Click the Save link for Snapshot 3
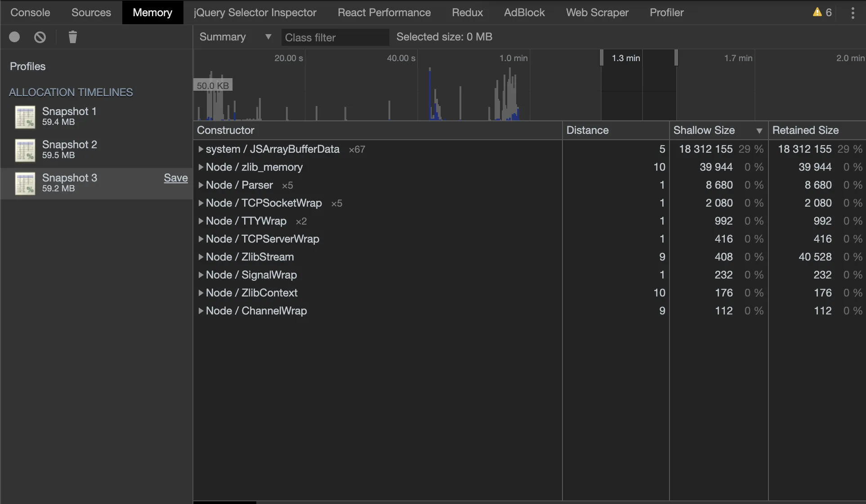Screen dimensions: 866x504 point(175,178)
